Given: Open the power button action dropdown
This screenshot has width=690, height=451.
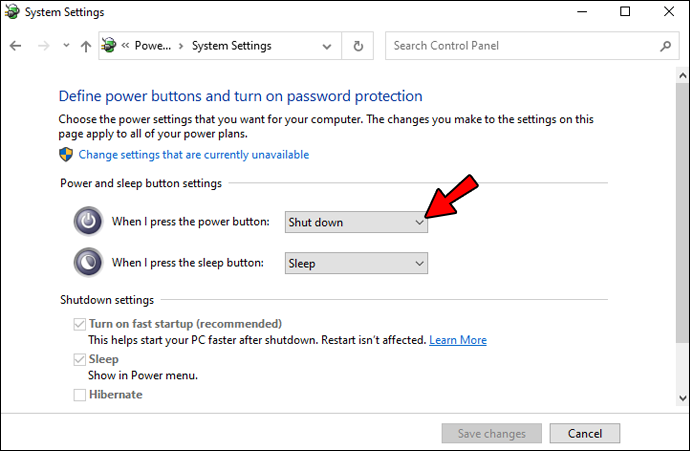Looking at the screenshot, I should pyautogui.click(x=356, y=222).
